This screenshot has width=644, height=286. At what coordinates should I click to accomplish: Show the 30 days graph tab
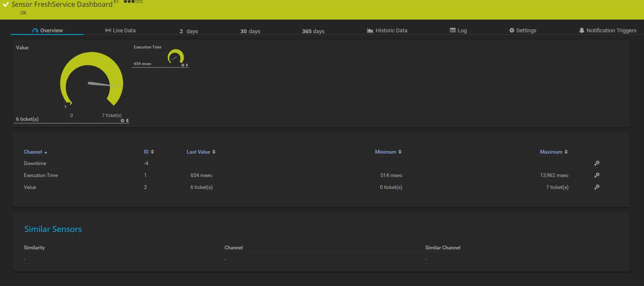(250, 31)
